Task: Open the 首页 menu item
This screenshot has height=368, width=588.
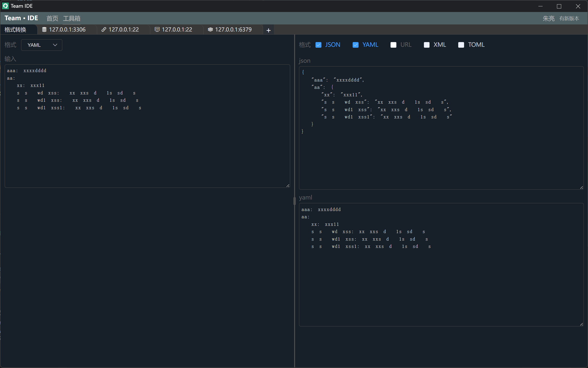Action: [x=52, y=18]
